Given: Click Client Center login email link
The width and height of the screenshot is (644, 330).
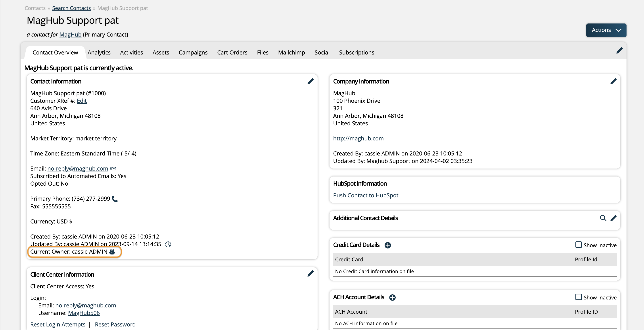Looking at the screenshot, I should 86,305.
